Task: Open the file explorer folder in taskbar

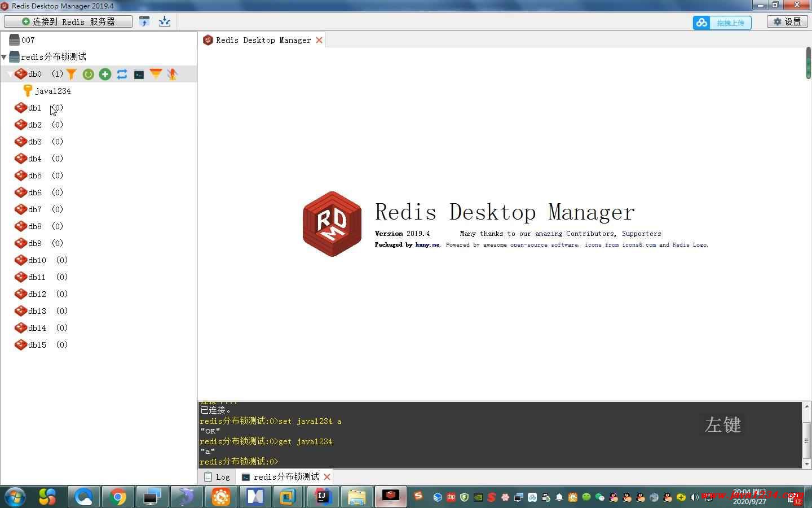Action: click(x=357, y=497)
